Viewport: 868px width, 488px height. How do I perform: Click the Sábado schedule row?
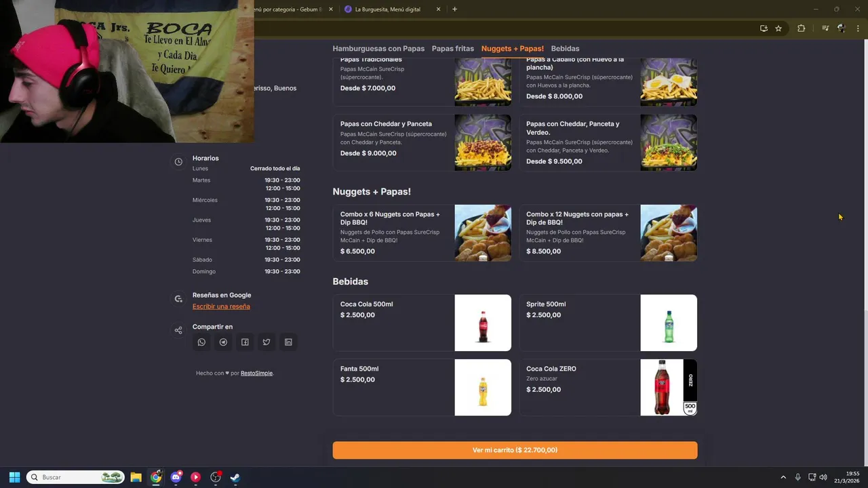246,260
